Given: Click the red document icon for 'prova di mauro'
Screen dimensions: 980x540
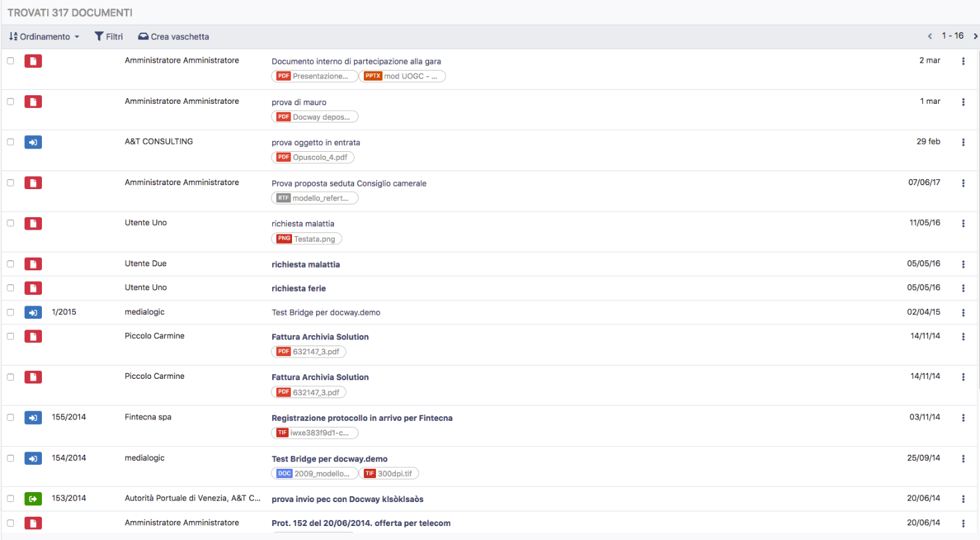Looking at the screenshot, I should pyautogui.click(x=33, y=102).
